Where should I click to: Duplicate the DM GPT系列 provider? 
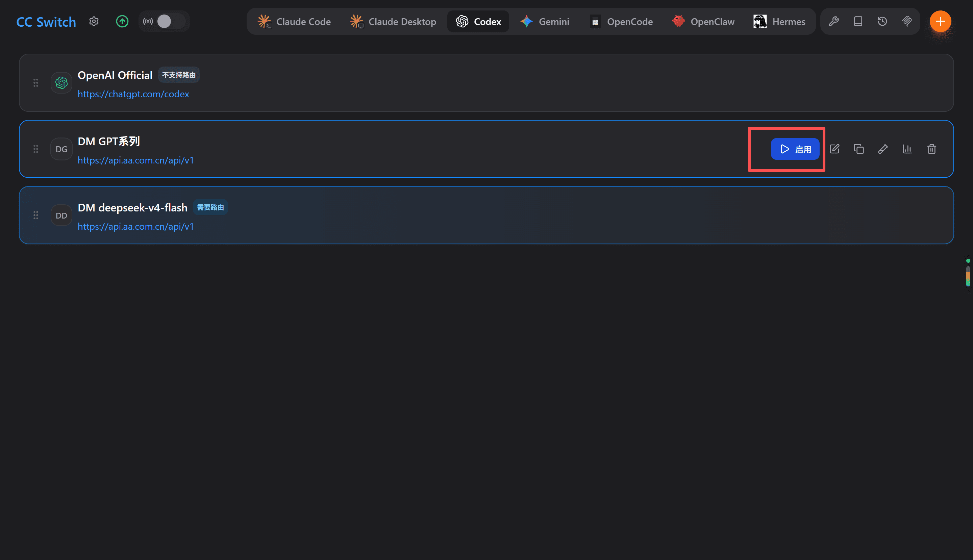pos(859,149)
